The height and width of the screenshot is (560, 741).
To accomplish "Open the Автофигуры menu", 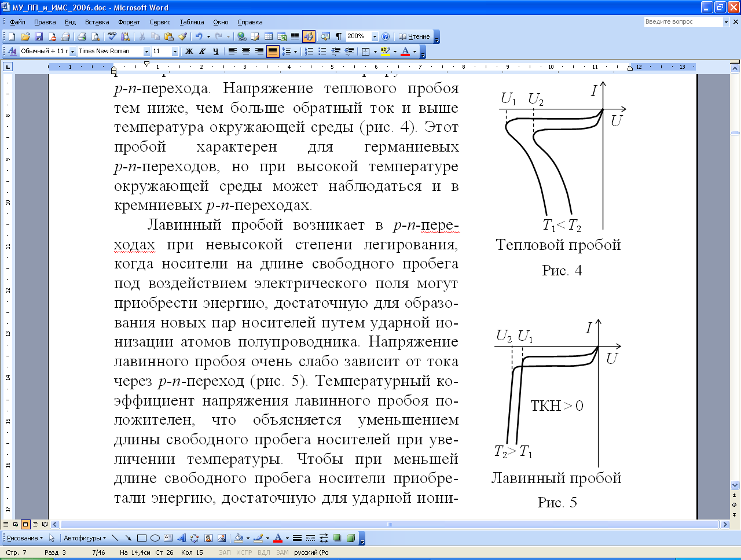I will [x=85, y=538].
